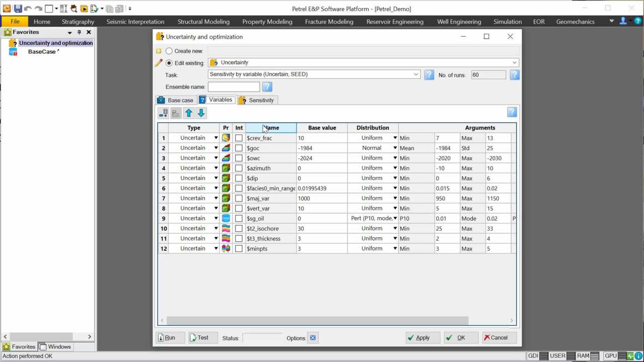Open the Reservoir Engineering ribbon tab
This screenshot has width=644, height=362.
(x=395, y=22)
